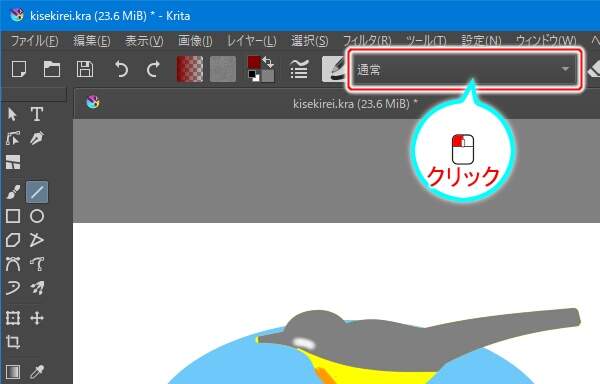This screenshot has height=384, width=600.
Task: Select the Bezier Curve tool
Action: point(13,264)
